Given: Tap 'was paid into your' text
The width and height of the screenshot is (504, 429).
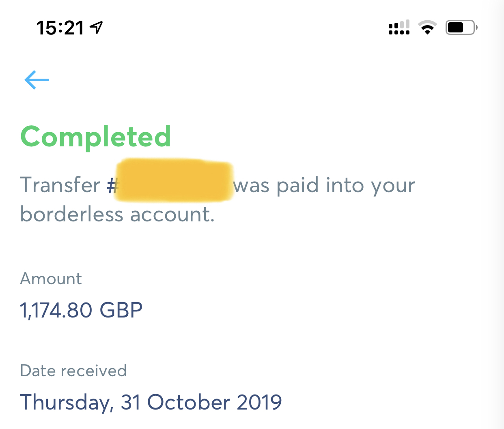Looking at the screenshot, I should coord(324,186).
